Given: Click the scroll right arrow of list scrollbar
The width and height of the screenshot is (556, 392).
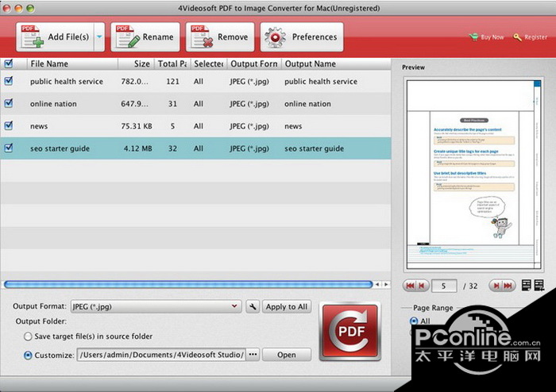Looking at the screenshot, I should tap(386, 284).
